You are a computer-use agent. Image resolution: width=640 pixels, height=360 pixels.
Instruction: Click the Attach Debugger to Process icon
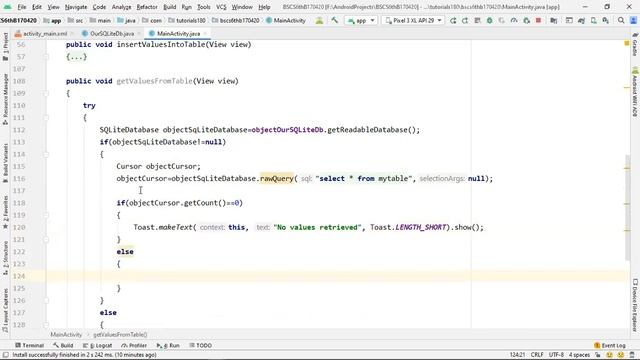point(527,20)
